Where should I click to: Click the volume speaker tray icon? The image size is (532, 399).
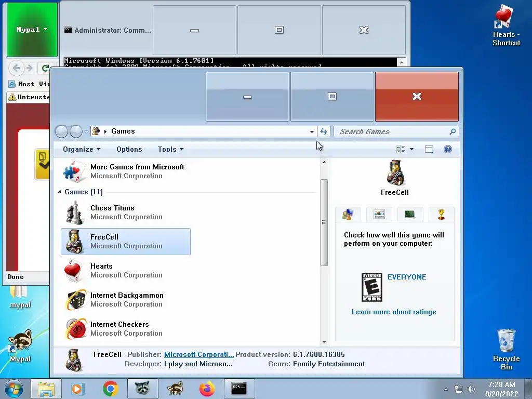(471, 389)
